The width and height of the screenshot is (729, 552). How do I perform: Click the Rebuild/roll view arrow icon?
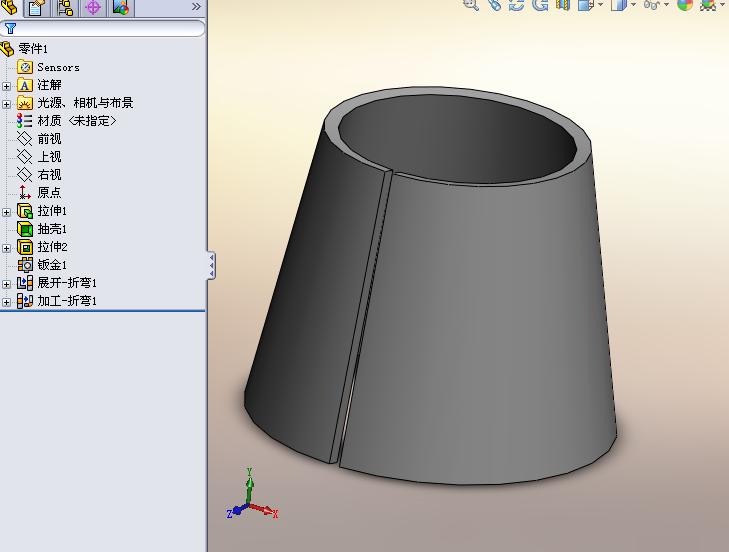[540, 4]
